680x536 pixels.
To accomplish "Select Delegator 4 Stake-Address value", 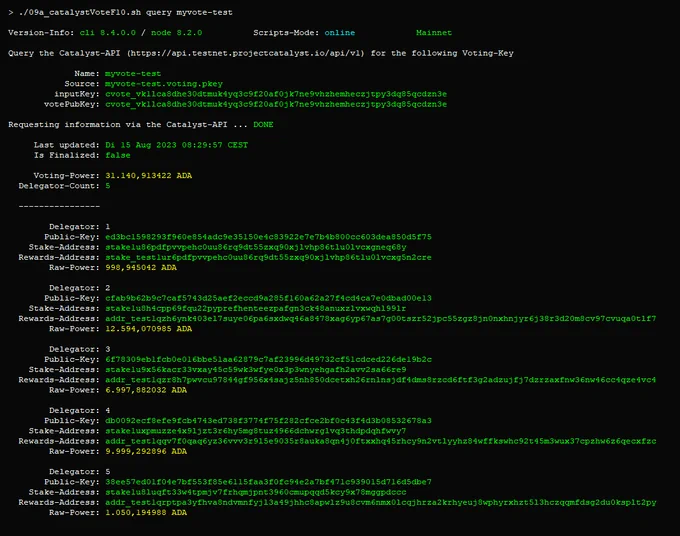I will (256, 431).
